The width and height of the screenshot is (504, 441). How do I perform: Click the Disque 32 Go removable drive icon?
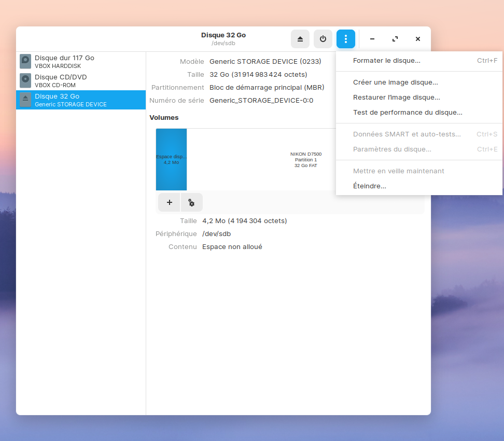click(25, 100)
